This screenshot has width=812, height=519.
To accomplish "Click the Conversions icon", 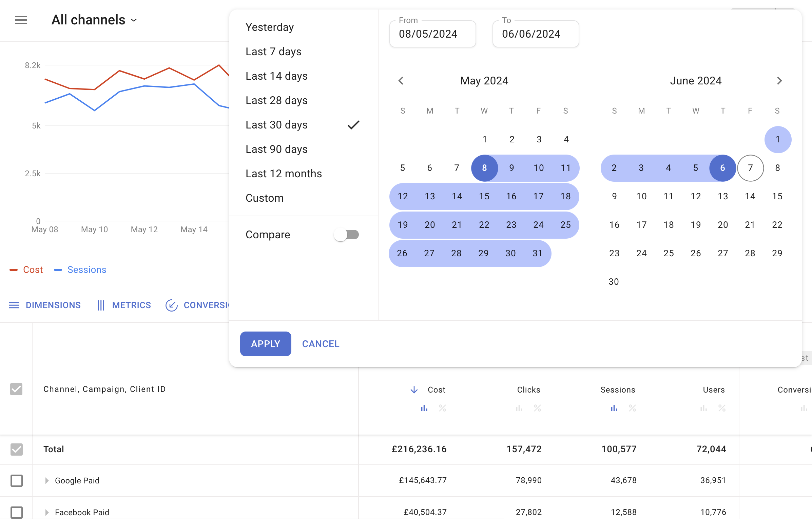I will click(x=172, y=305).
